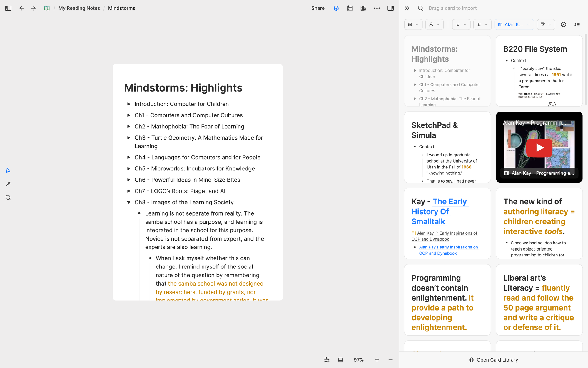Play the Alan Kay video thumbnail

pos(539,147)
